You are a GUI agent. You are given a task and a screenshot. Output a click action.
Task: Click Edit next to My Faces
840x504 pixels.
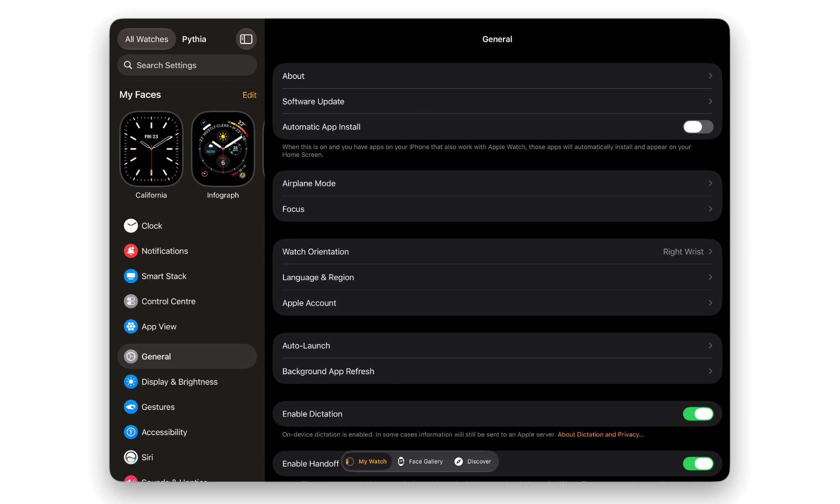[249, 95]
